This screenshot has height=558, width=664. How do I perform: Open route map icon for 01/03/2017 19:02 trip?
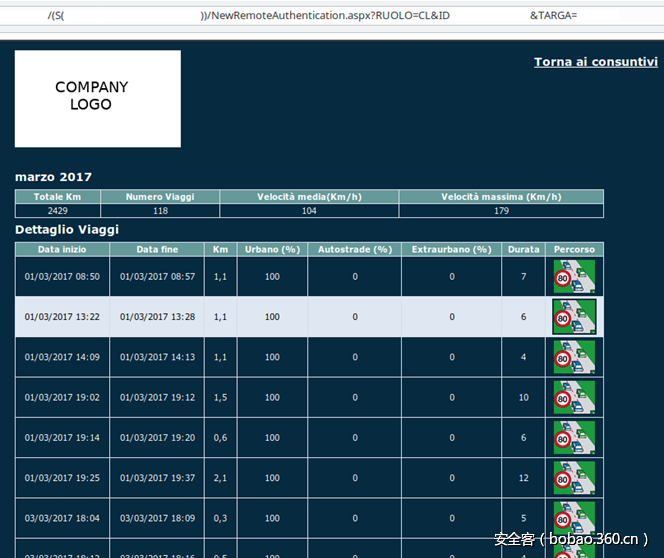pyautogui.click(x=574, y=397)
